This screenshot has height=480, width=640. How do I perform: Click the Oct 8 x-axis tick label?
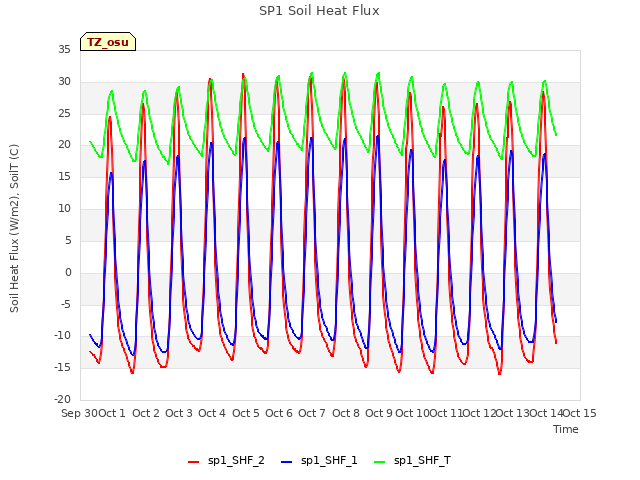[346, 413]
